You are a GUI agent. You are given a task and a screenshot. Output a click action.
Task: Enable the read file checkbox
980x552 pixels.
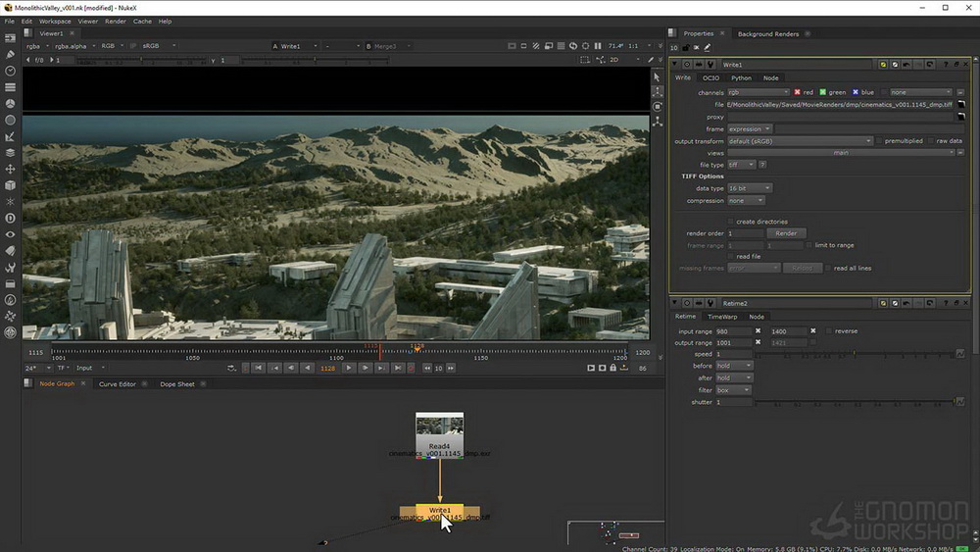click(x=730, y=256)
